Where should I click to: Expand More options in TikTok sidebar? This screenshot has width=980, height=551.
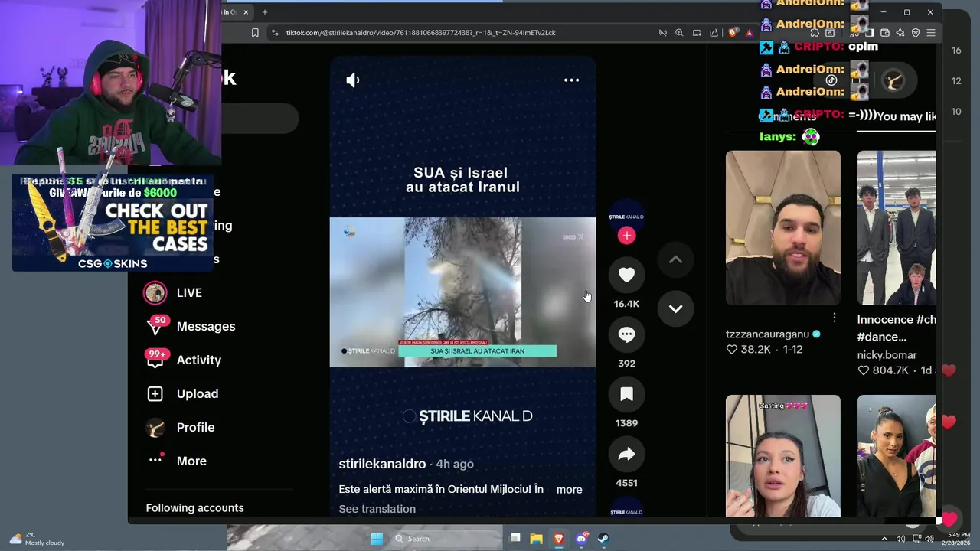[191, 461]
